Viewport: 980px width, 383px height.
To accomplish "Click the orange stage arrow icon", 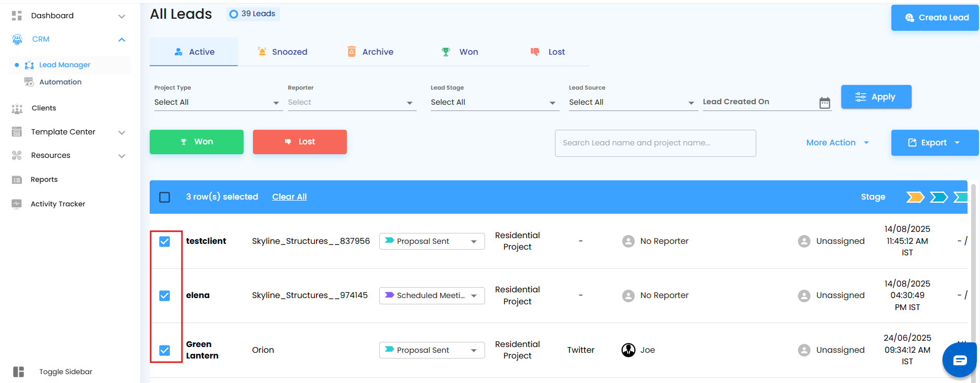I will [x=915, y=197].
